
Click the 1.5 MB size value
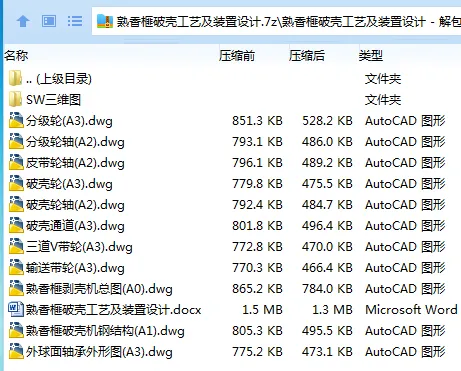pos(262,310)
